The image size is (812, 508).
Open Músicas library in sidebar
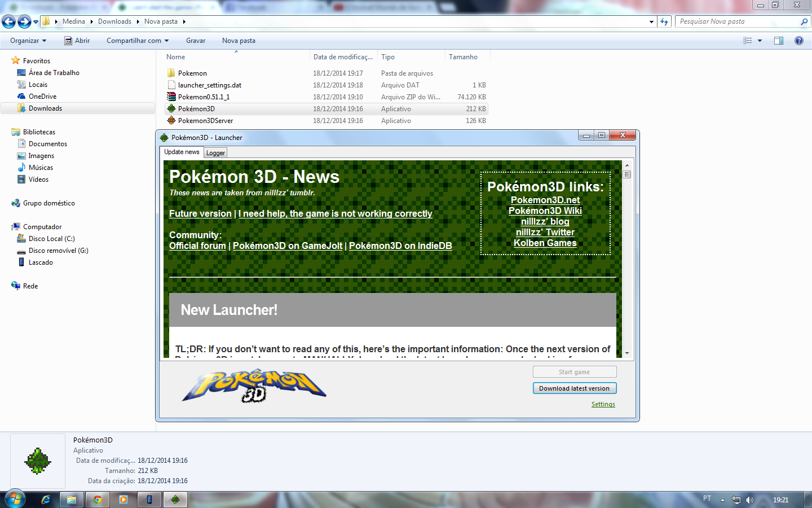tap(41, 168)
